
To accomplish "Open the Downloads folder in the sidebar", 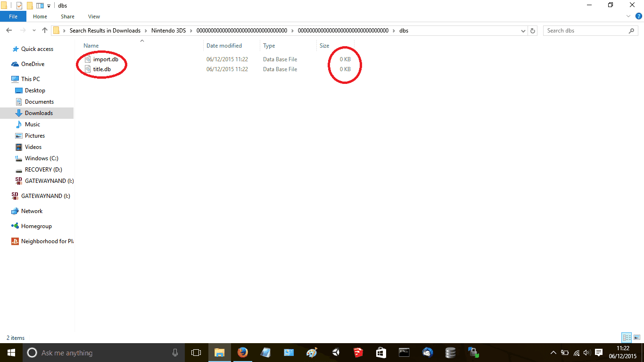I will click(39, 113).
